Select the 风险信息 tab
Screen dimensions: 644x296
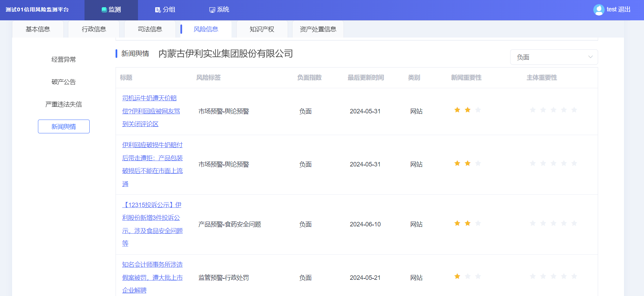click(206, 29)
